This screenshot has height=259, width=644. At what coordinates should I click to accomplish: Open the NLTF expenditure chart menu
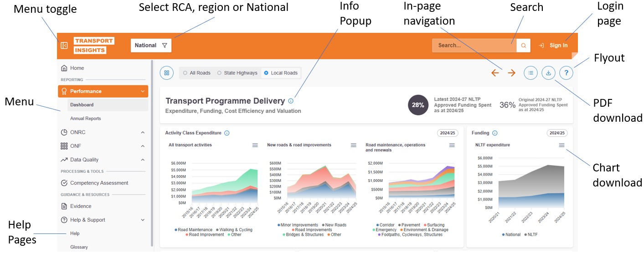tap(562, 145)
